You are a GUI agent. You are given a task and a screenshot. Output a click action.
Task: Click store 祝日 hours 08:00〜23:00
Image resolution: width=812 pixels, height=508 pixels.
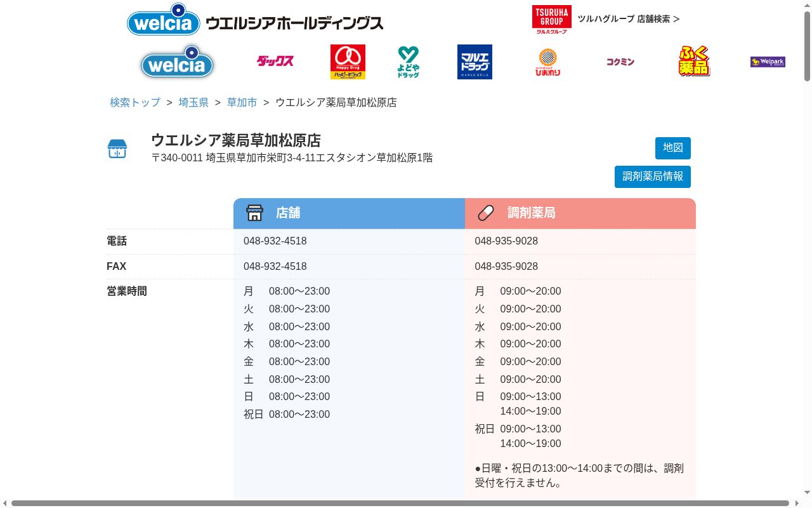click(x=299, y=415)
